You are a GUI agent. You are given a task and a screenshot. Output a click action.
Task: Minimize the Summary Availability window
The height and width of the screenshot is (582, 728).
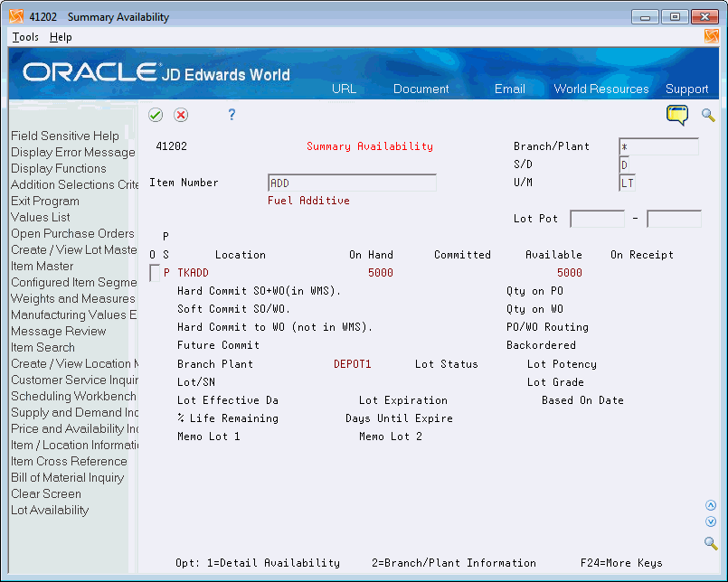645,17
